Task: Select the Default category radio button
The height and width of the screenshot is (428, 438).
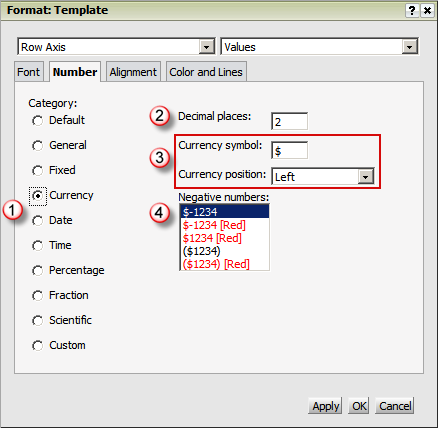Action: click(37, 120)
